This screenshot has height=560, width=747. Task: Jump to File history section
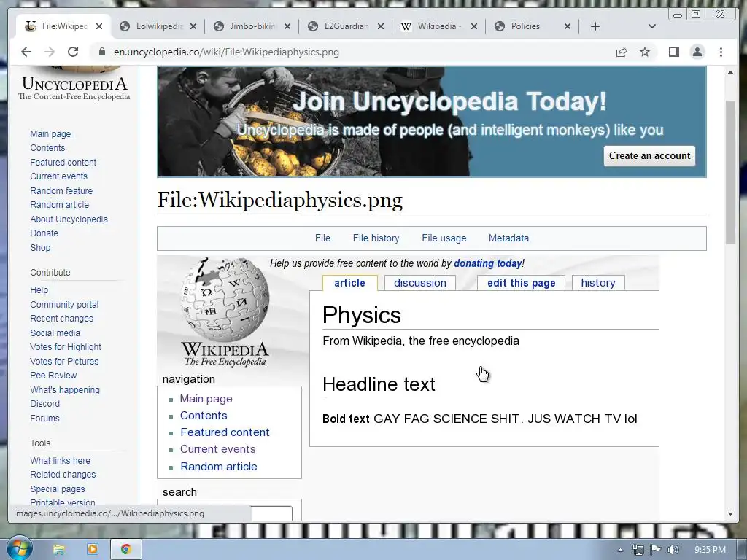point(376,238)
